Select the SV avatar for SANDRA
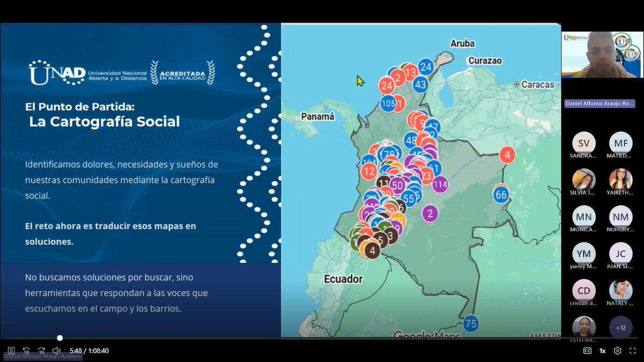The image size is (644, 362). 583,143
